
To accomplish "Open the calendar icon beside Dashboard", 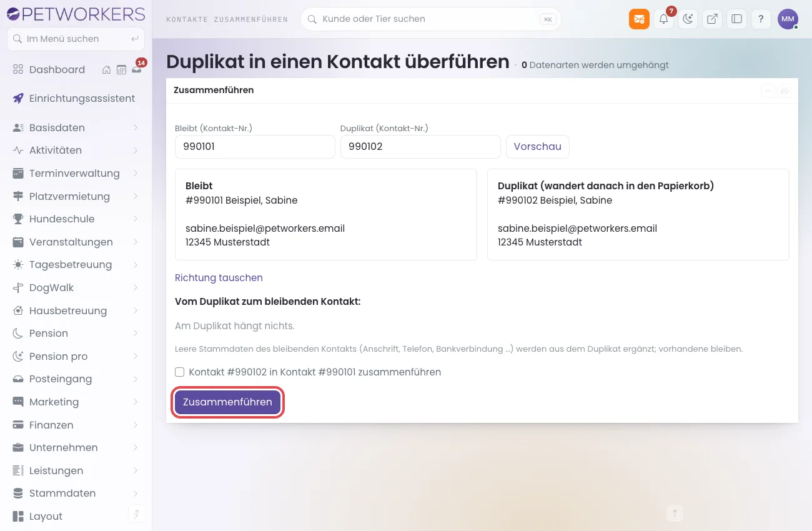I will tap(122, 70).
